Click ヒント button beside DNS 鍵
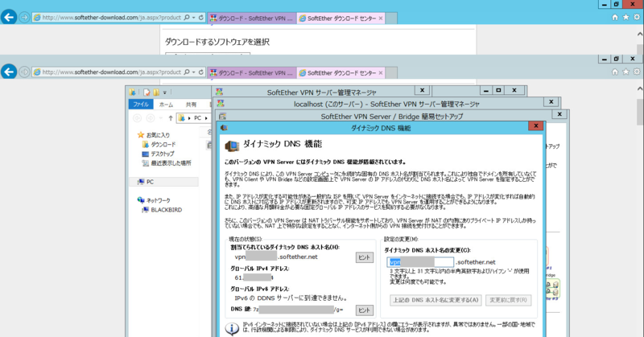The image size is (644, 337). (365, 310)
